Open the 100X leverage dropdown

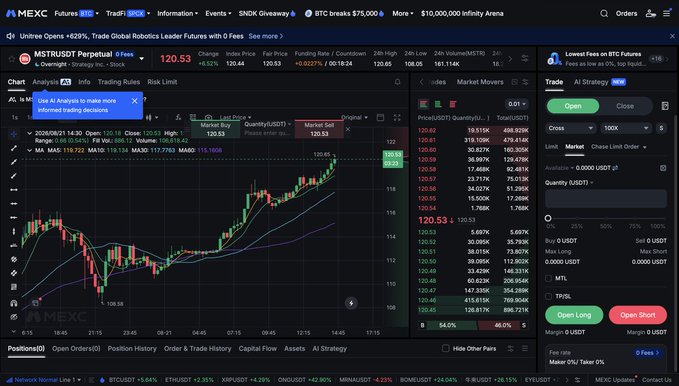[626, 128]
